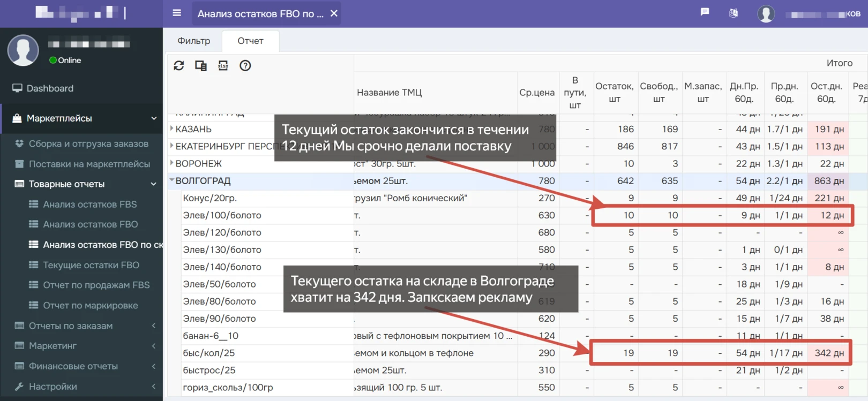Screen dimensions: 868x401
Task: Switch to the Фильтр tab
Action: click(194, 41)
